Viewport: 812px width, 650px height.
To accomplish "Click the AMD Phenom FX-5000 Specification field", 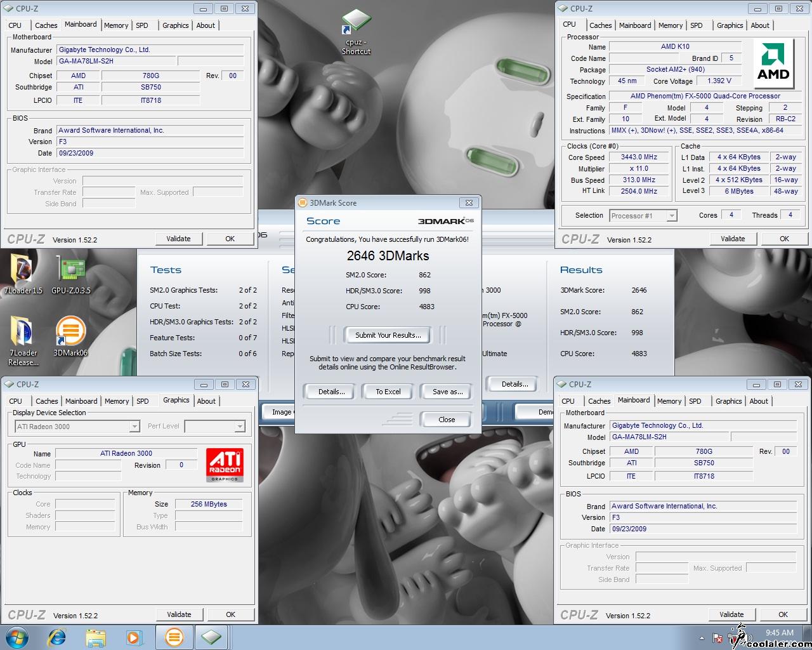I will 705,96.
